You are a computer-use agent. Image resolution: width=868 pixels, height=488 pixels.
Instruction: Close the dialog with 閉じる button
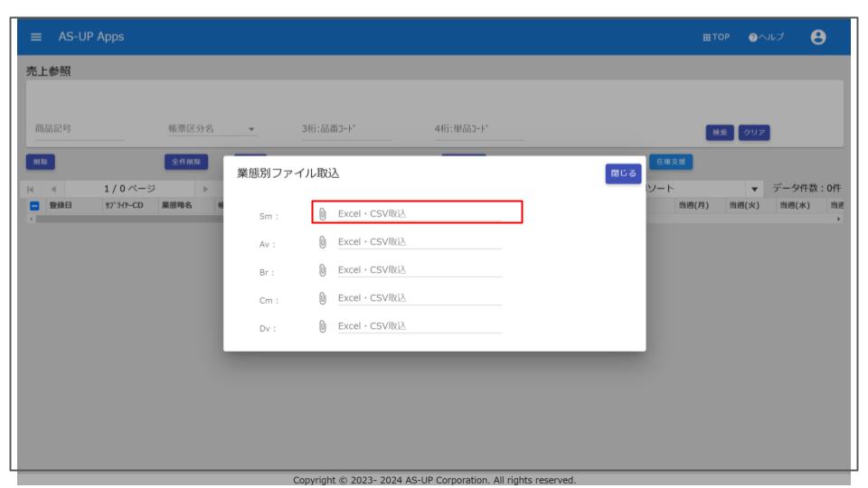click(622, 174)
